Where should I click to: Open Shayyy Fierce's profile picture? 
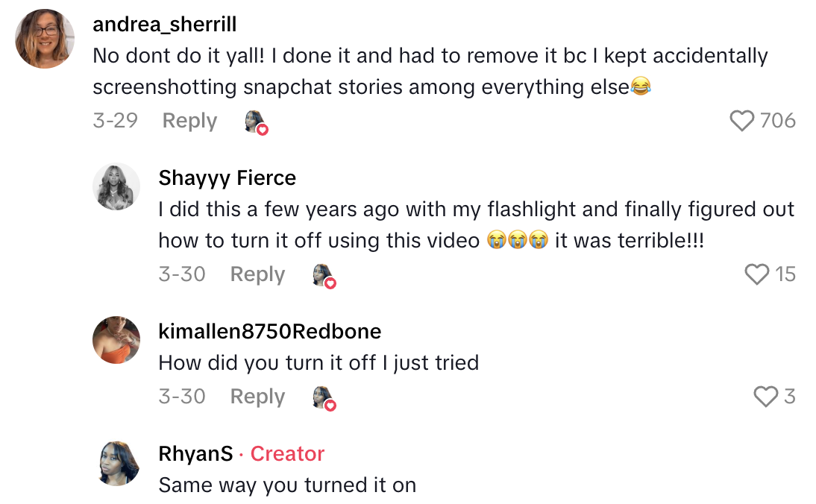pos(116,186)
